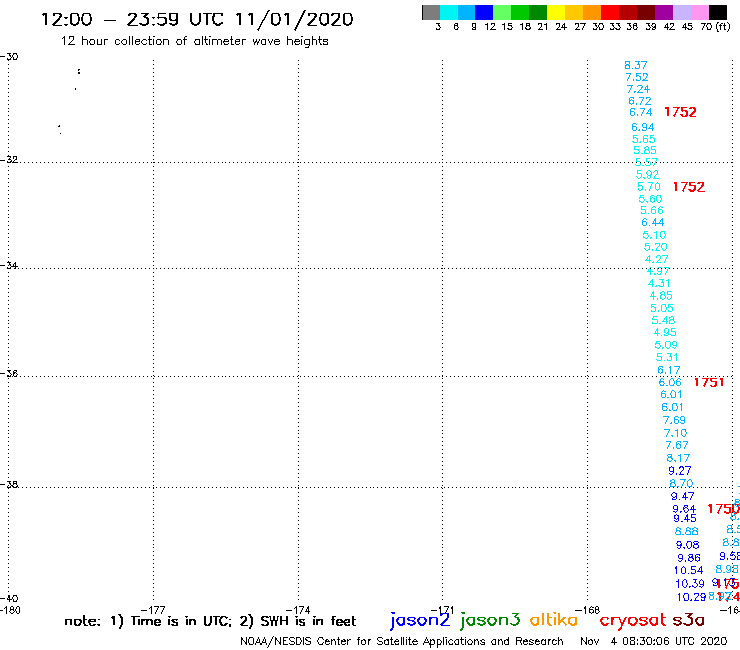Click the 4.85 wave height value
Viewport: 740px width, 650px height.
tap(661, 296)
